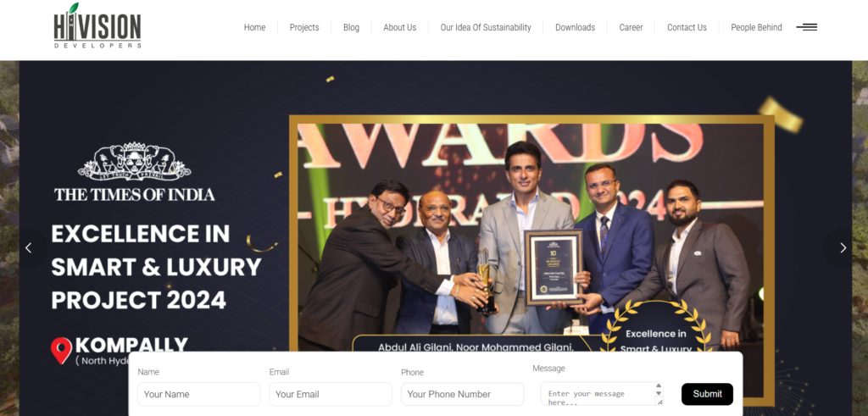Click the red Kompally location pin
Image resolution: width=868 pixels, height=416 pixels.
(x=61, y=351)
